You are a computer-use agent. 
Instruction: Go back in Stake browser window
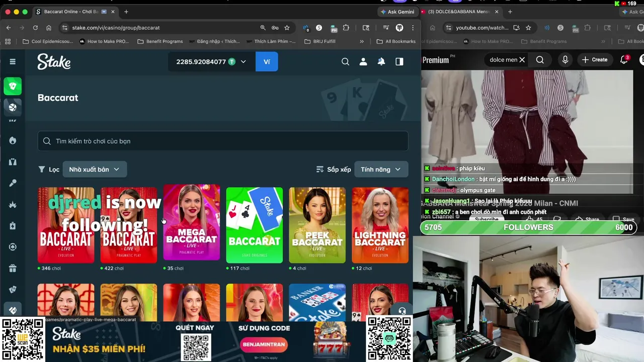[x=9, y=28]
